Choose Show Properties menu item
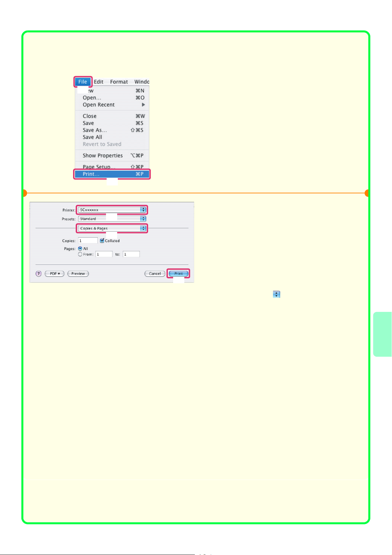392x555 pixels. (103, 155)
